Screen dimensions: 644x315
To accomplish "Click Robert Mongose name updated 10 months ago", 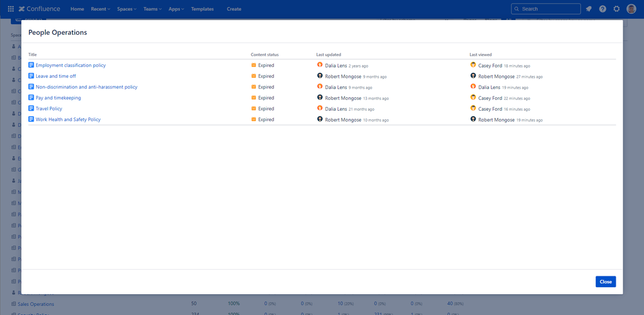I will (x=343, y=120).
